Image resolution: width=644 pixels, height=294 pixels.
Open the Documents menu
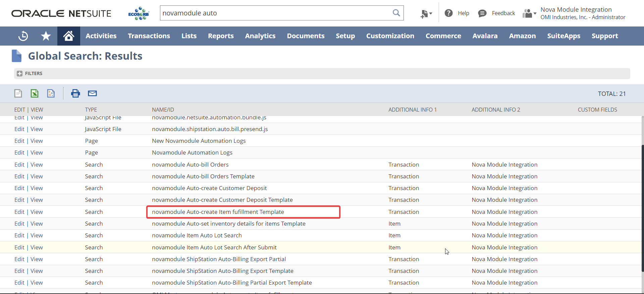click(306, 36)
